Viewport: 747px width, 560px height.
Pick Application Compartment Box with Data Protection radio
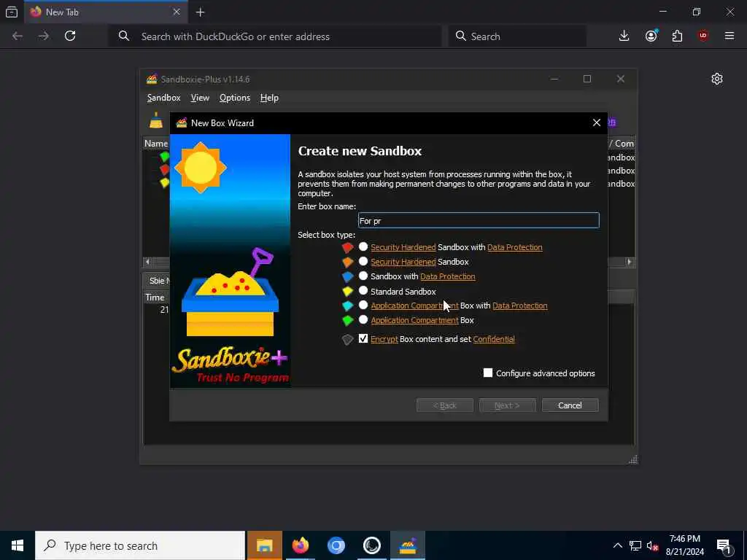pos(363,305)
